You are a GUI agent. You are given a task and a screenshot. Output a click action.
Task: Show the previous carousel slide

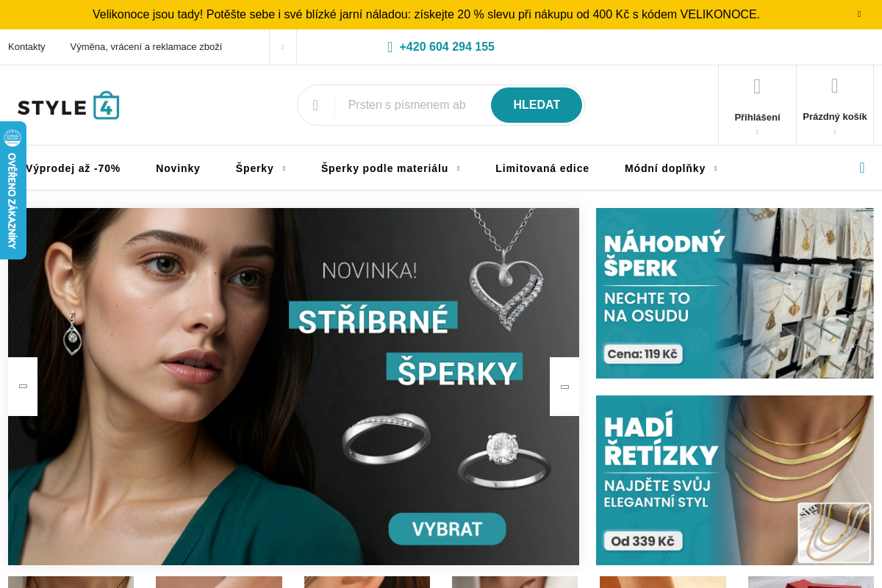(23, 387)
